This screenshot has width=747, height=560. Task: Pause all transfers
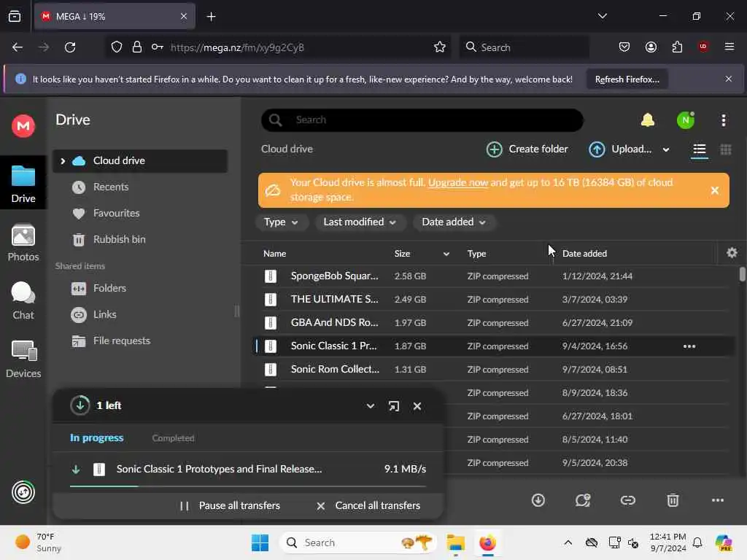point(230,506)
